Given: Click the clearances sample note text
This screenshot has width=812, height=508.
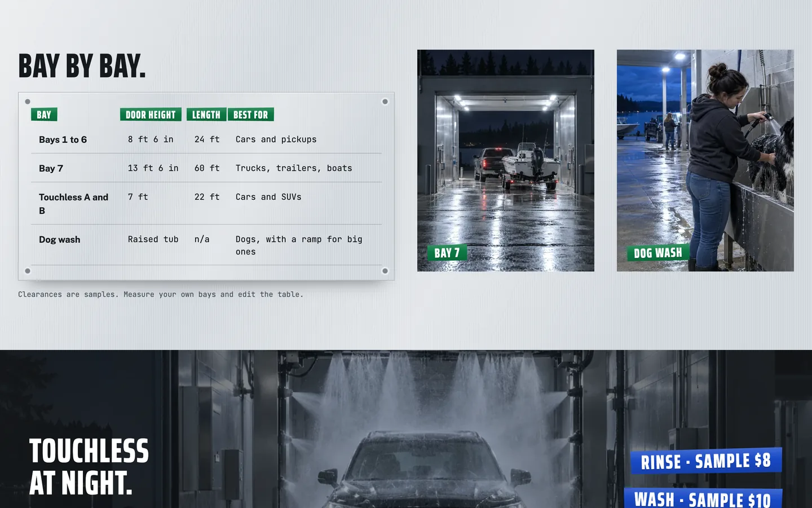Looking at the screenshot, I should pyautogui.click(x=161, y=294).
